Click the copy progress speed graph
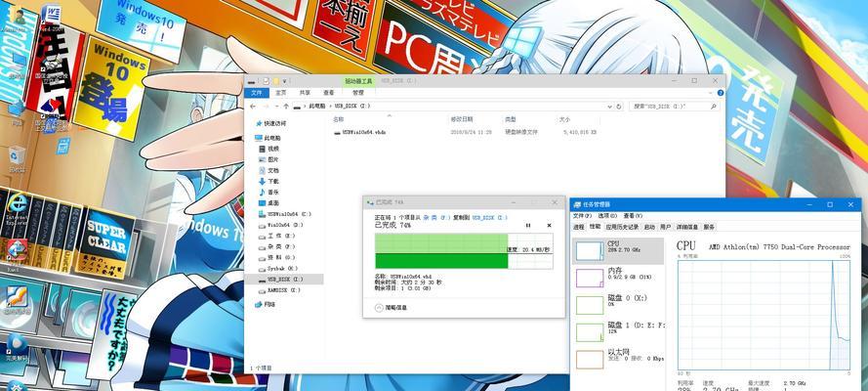Screen dimensions: 868x391 (464, 251)
